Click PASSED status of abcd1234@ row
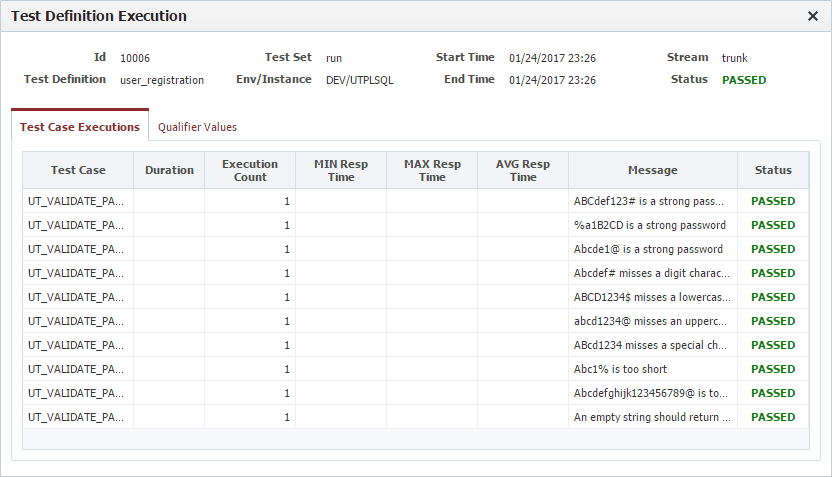The height and width of the screenshot is (477, 832). pyautogui.click(x=773, y=321)
